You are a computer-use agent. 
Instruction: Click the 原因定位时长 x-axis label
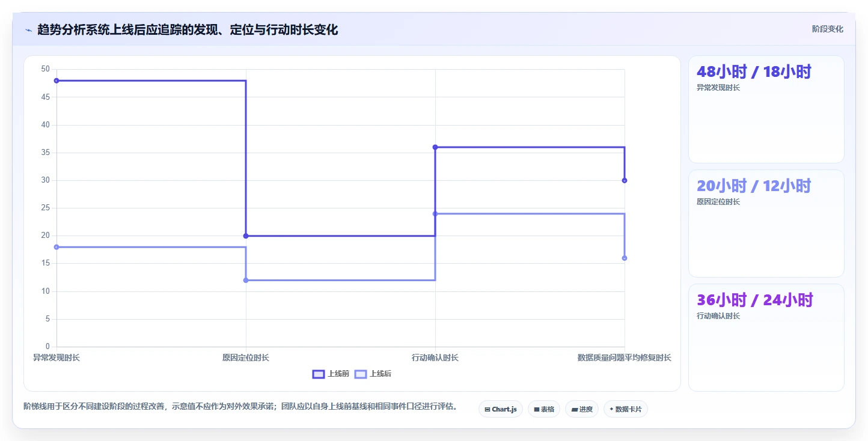pos(246,357)
